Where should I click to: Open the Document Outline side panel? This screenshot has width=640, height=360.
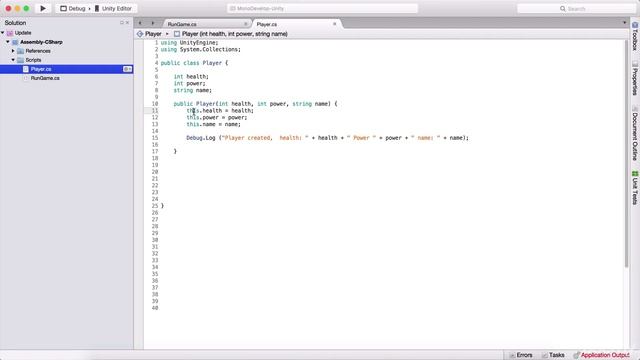pyautogui.click(x=635, y=133)
